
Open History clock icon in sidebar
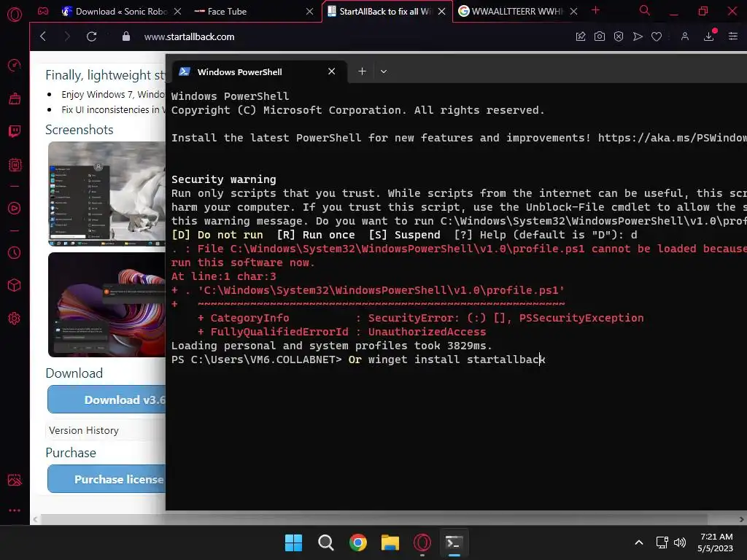pyautogui.click(x=15, y=252)
